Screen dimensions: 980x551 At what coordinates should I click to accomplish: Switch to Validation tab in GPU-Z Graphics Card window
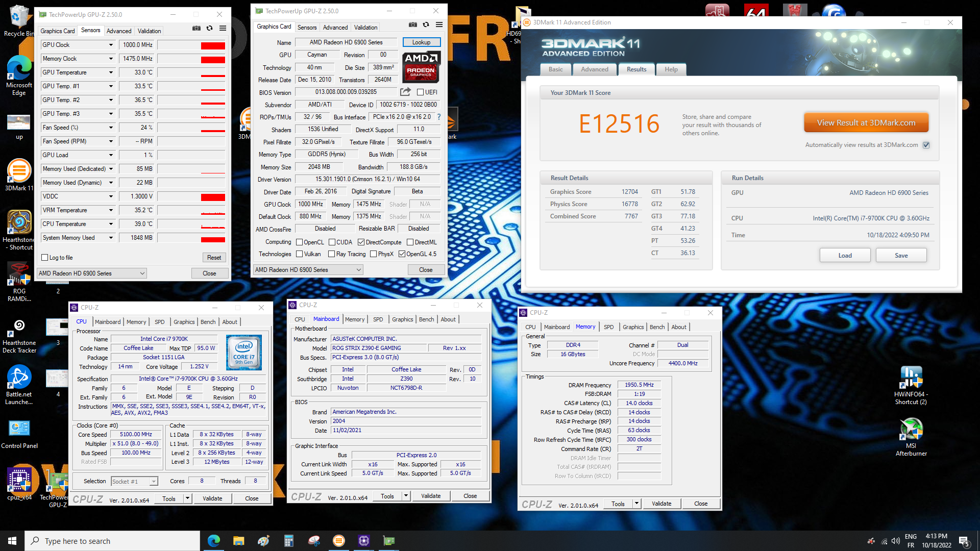(366, 28)
